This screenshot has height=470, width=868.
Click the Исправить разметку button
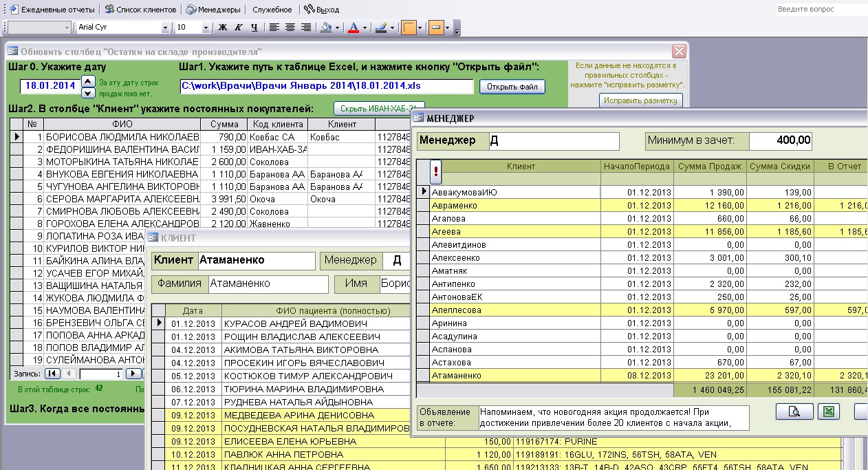pyautogui.click(x=641, y=100)
